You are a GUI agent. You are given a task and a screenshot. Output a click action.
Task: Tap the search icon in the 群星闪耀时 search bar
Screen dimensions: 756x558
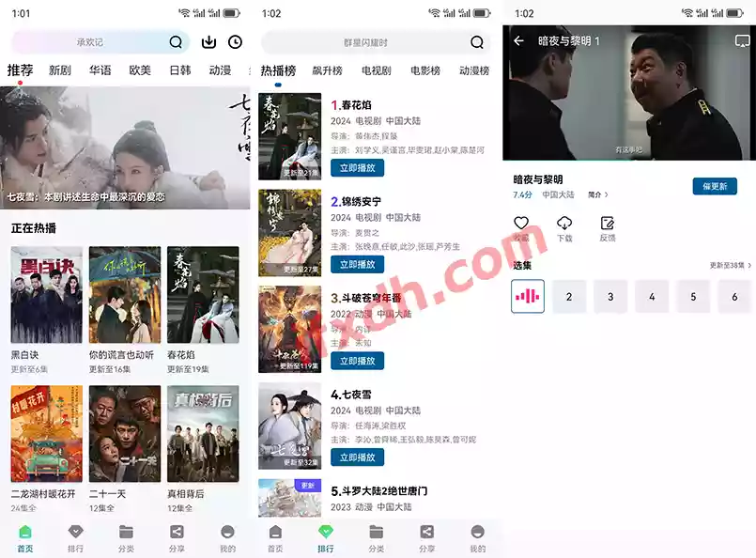477,42
